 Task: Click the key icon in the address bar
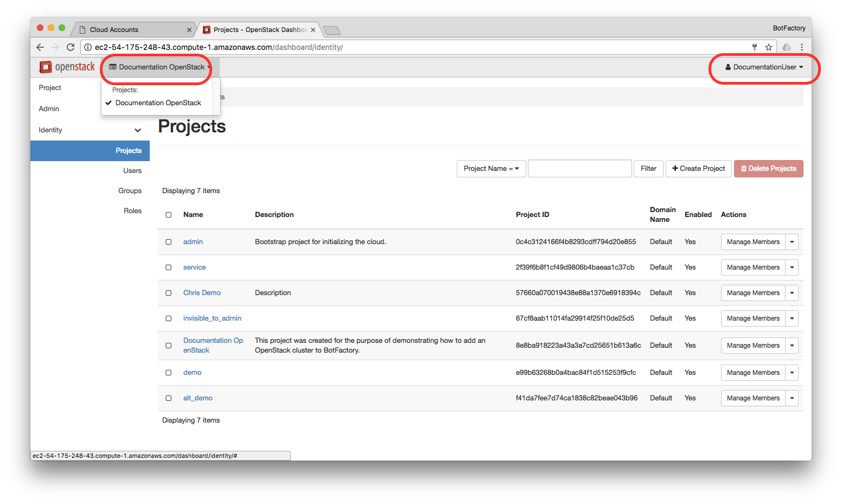pos(755,47)
